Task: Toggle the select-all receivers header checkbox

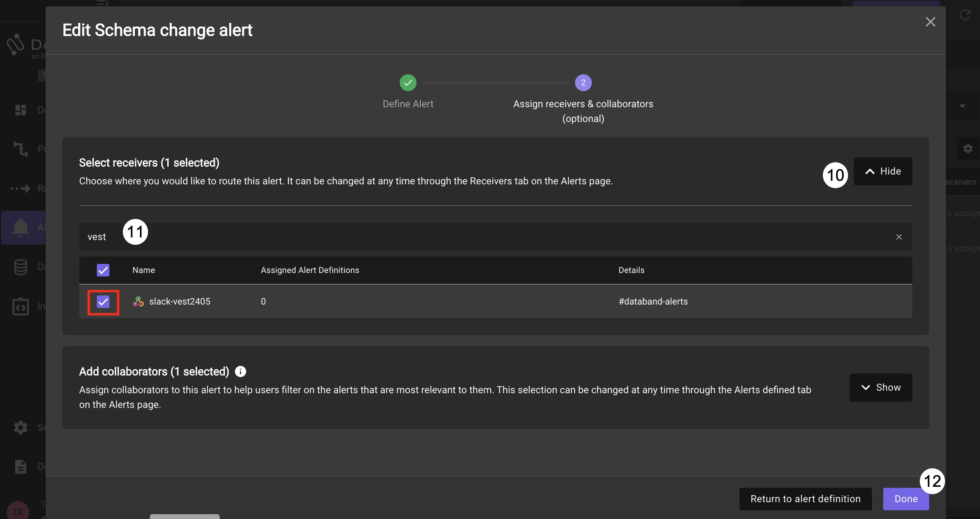Action: click(x=103, y=270)
